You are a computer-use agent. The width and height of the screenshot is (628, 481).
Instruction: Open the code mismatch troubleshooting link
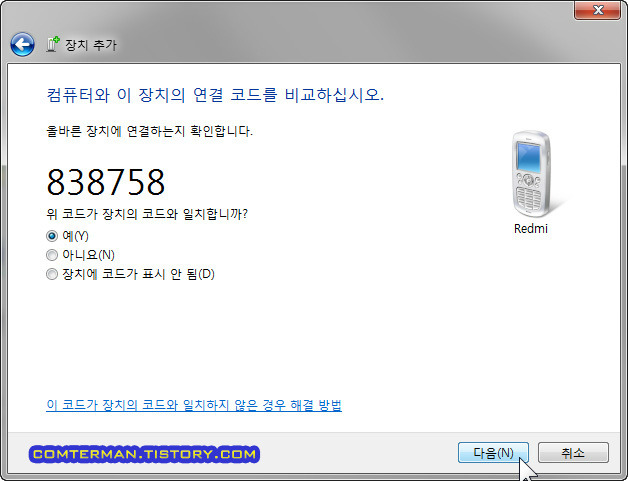point(194,405)
